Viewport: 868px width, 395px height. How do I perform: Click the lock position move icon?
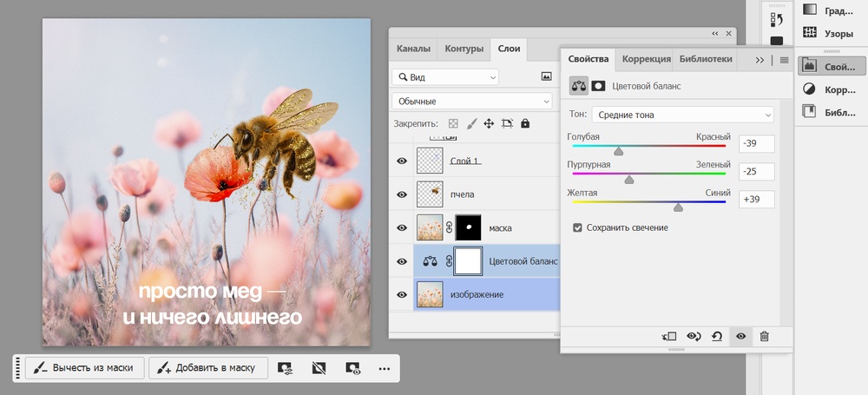tap(489, 124)
